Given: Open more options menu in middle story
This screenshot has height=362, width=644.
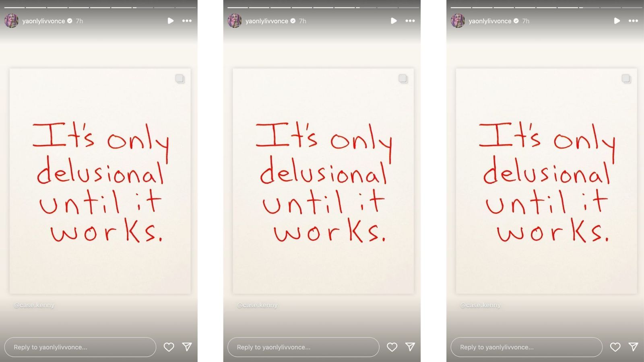Looking at the screenshot, I should [410, 21].
